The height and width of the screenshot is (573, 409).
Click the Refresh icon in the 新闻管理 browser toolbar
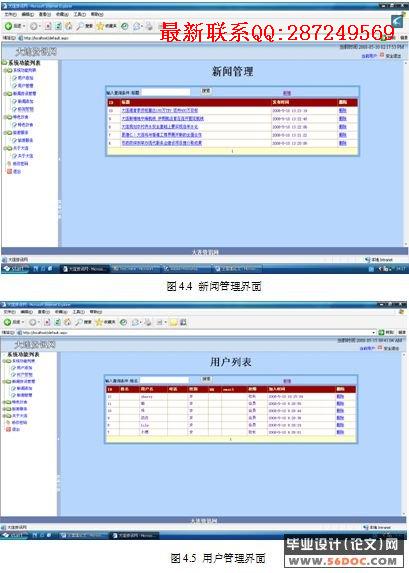coord(58,26)
